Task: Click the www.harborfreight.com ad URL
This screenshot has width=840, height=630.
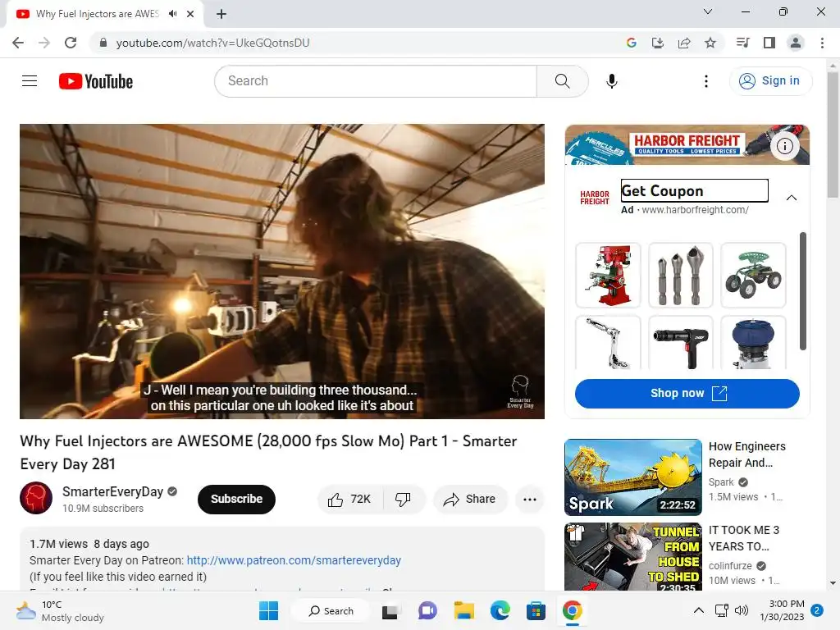Action: click(x=695, y=210)
